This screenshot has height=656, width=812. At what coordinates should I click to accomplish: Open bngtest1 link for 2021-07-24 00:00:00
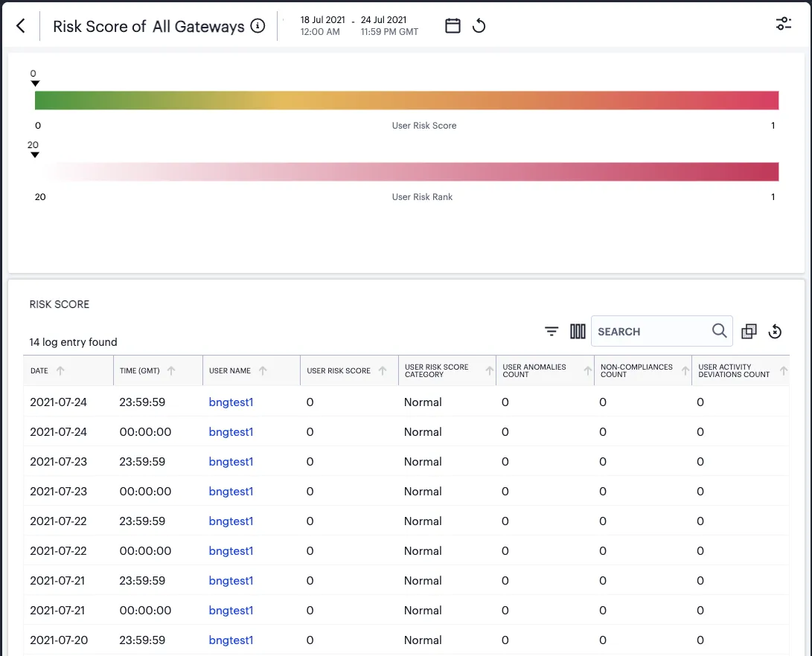(231, 432)
